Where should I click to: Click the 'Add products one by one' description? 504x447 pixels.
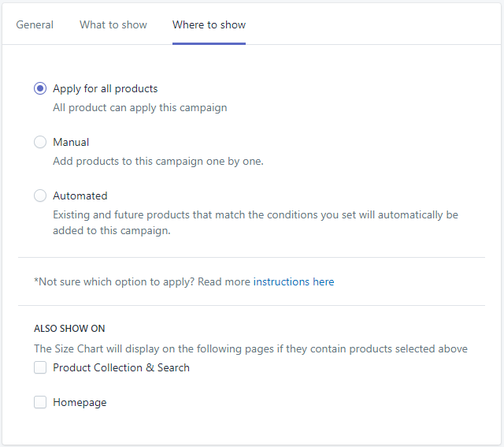click(x=158, y=161)
